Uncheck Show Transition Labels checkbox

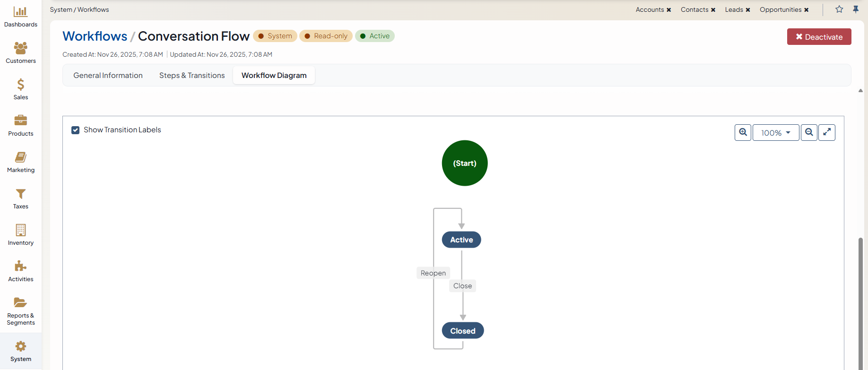click(75, 130)
